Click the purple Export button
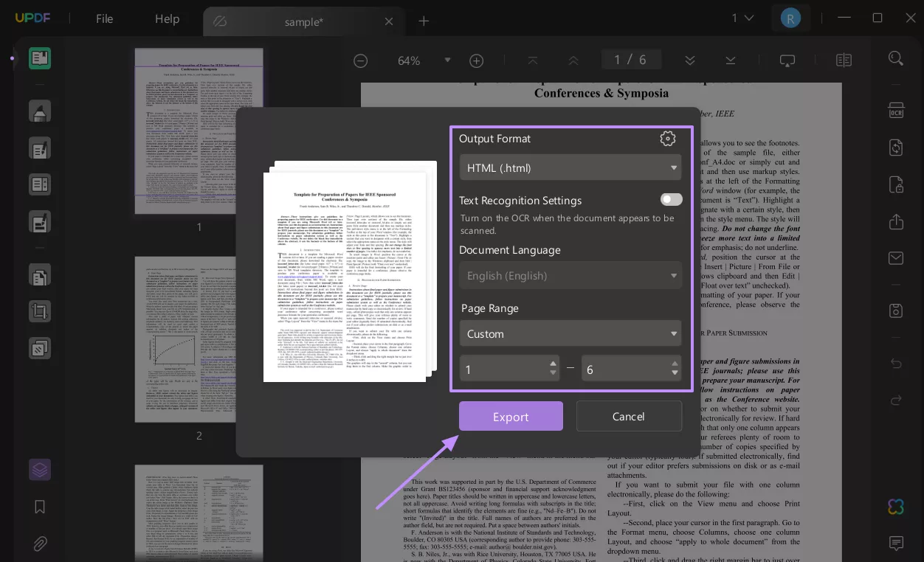Viewport: 924px width, 562px height. pos(511,417)
